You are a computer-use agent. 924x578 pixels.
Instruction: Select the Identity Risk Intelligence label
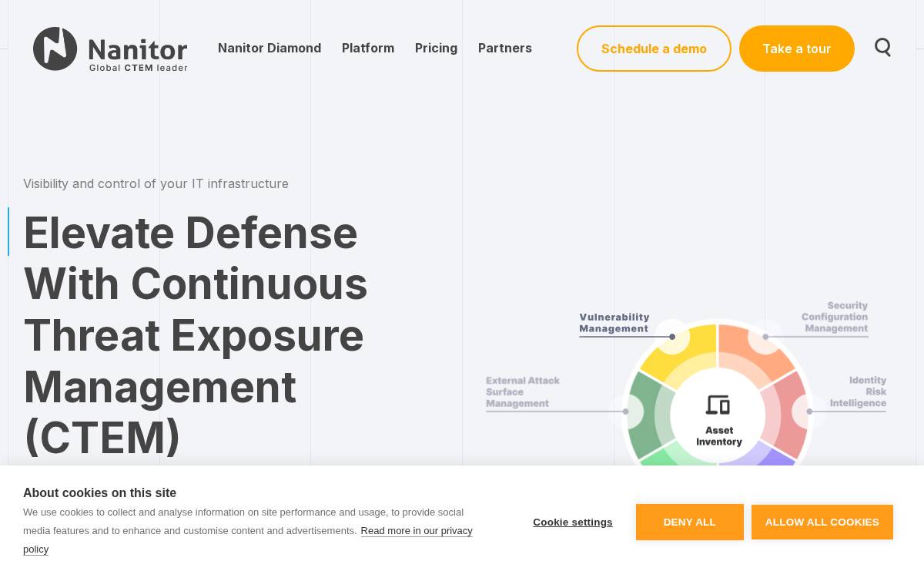coord(859,391)
